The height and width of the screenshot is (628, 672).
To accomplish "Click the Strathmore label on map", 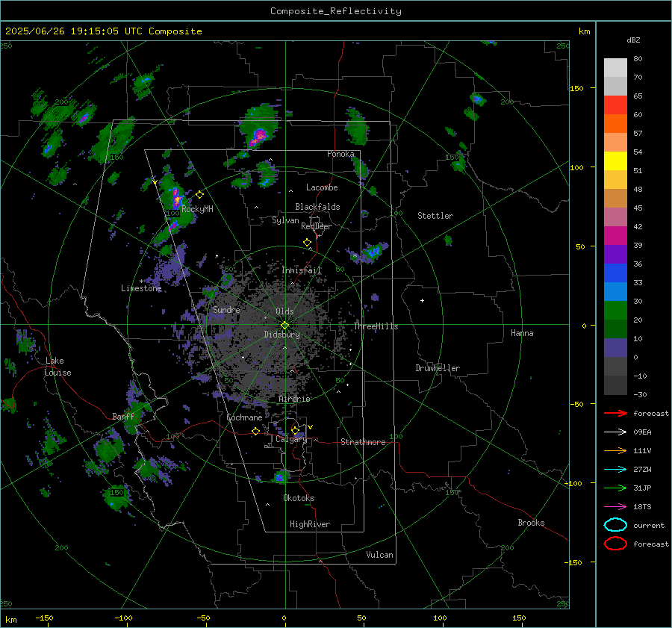I will (363, 442).
